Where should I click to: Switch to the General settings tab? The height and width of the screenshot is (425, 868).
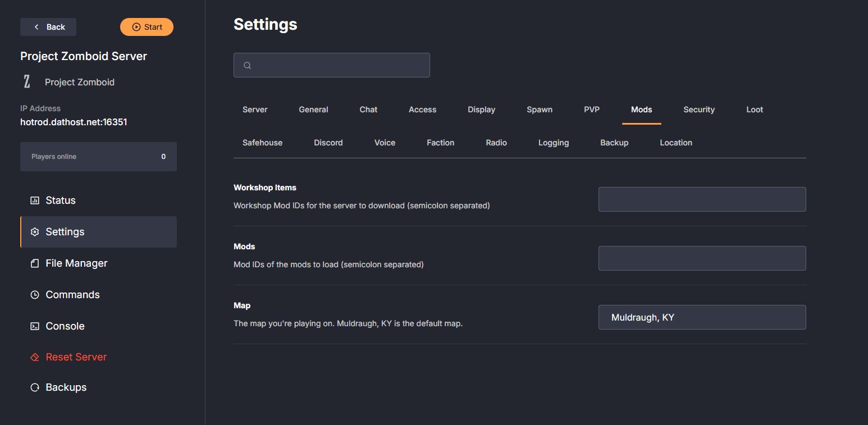[313, 109]
